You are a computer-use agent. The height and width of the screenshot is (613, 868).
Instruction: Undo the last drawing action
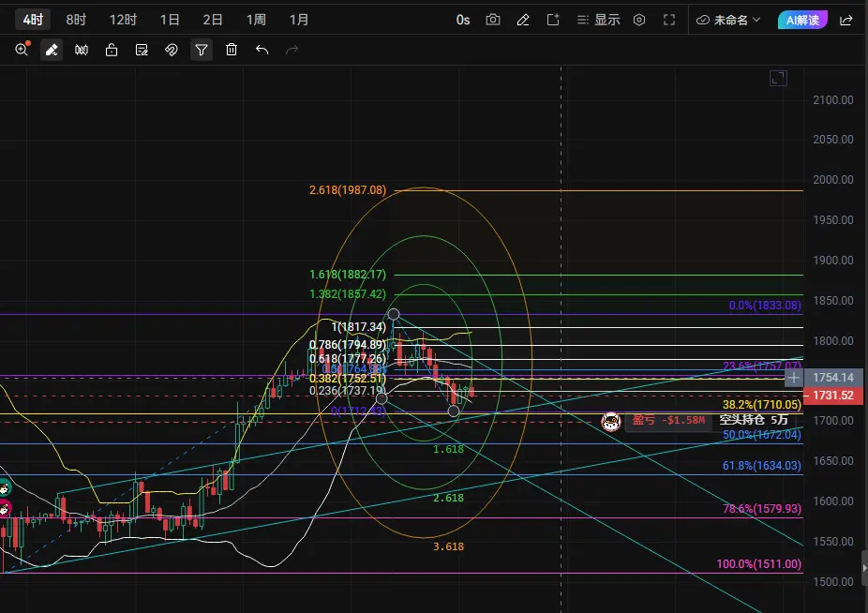[x=262, y=50]
